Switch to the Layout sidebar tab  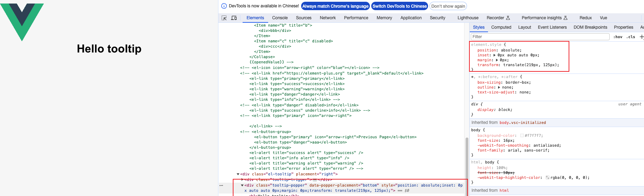click(x=524, y=27)
